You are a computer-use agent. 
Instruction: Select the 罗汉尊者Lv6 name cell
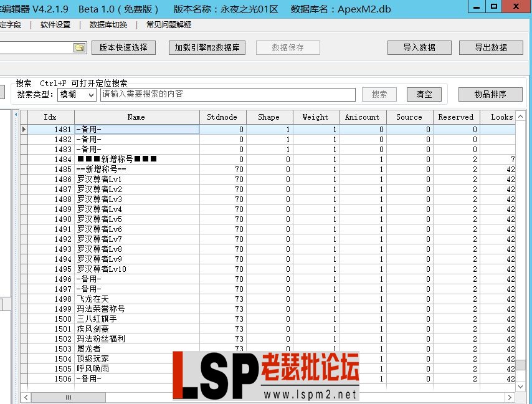pyautogui.click(x=136, y=229)
